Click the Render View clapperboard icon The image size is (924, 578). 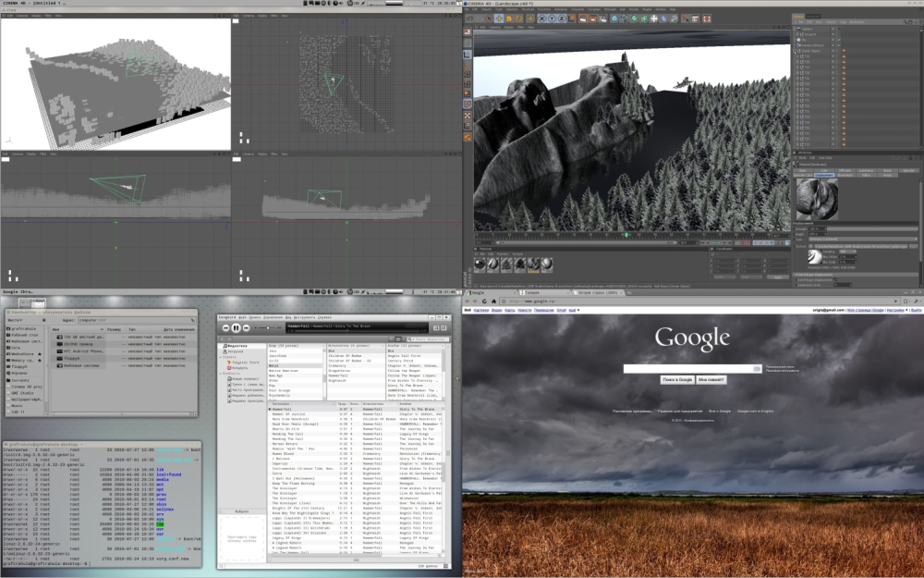coord(583,18)
